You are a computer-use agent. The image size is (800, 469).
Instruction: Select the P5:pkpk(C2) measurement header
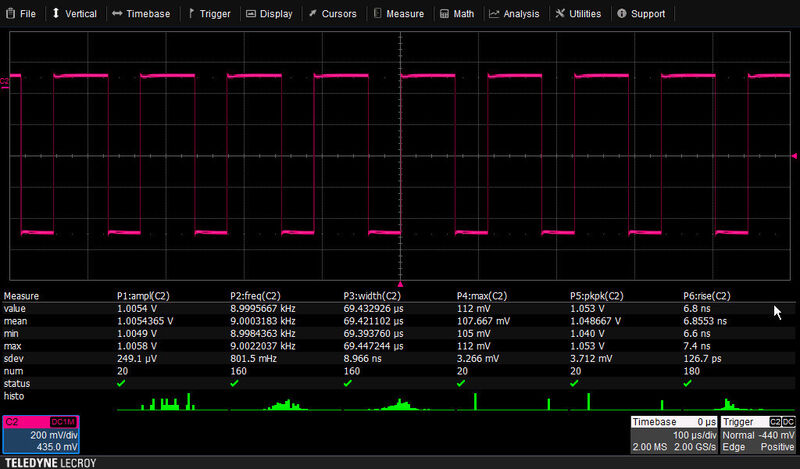(596, 296)
